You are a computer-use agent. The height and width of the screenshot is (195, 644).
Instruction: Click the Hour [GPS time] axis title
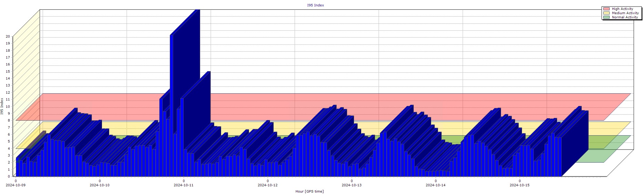click(x=309, y=191)
